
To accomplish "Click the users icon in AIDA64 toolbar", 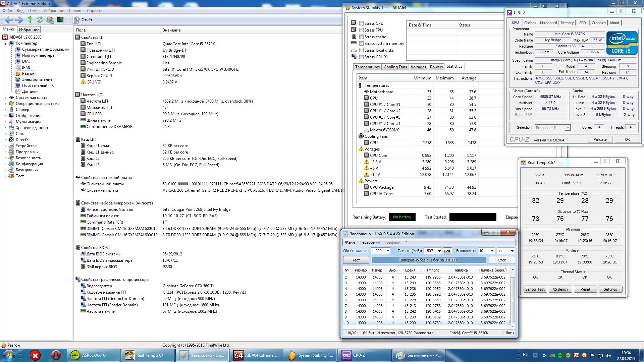I will pyautogui.click(x=50, y=20).
